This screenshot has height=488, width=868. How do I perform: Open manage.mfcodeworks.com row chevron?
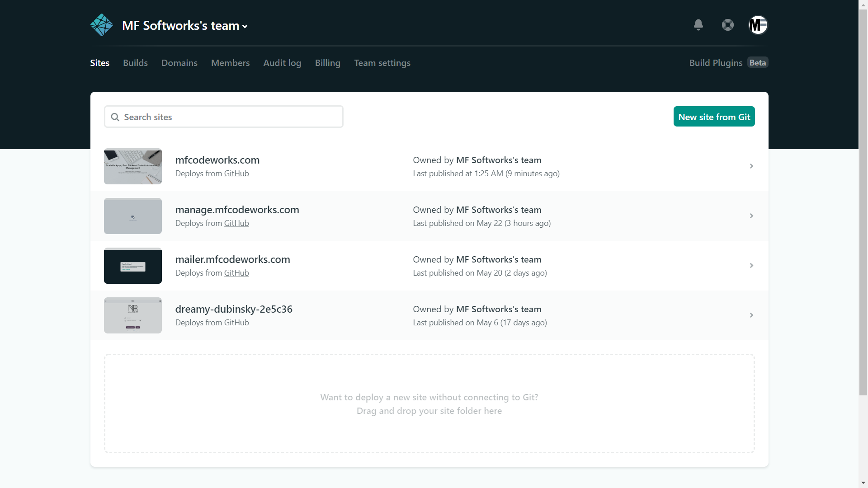pos(751,216)
